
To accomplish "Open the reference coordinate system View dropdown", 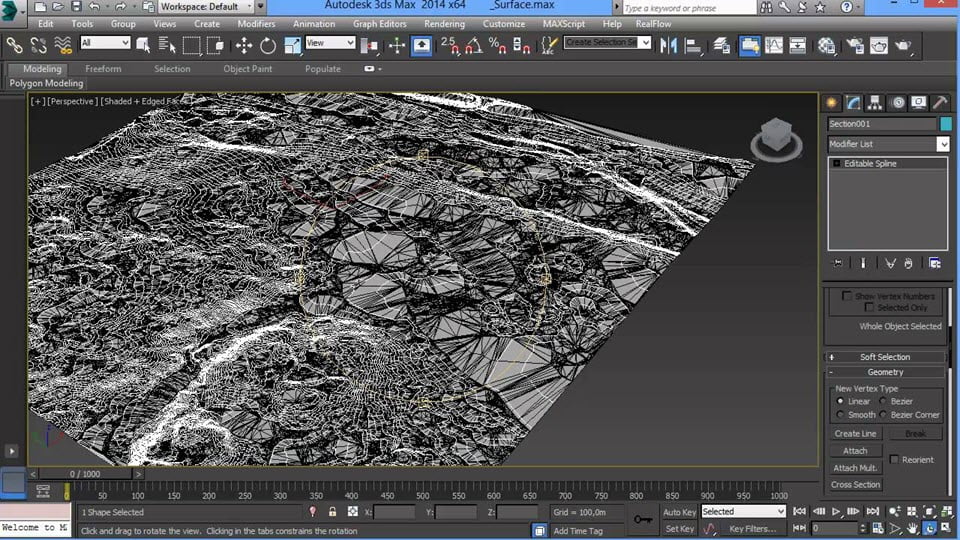I will [330, 42].
